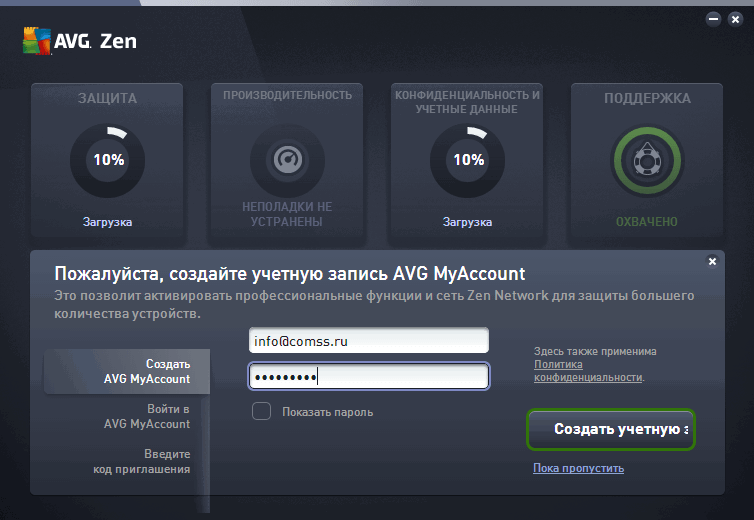754x520 pixels.
Task: Click the Показать пароль label
Action: tap(327, 412)
